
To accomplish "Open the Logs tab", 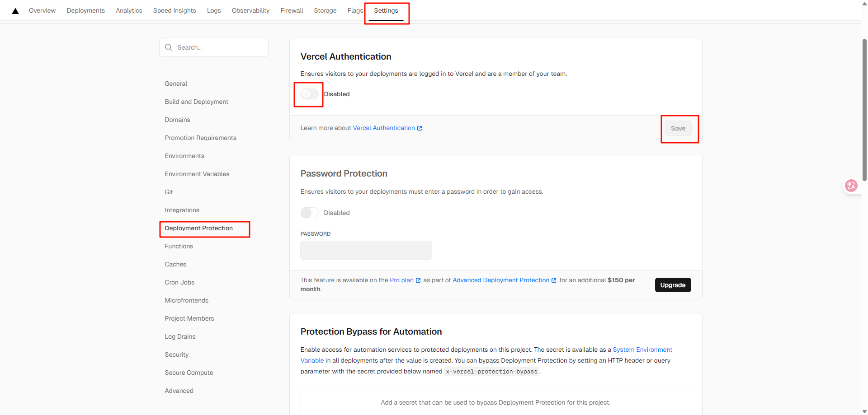I will pos(214,10).
